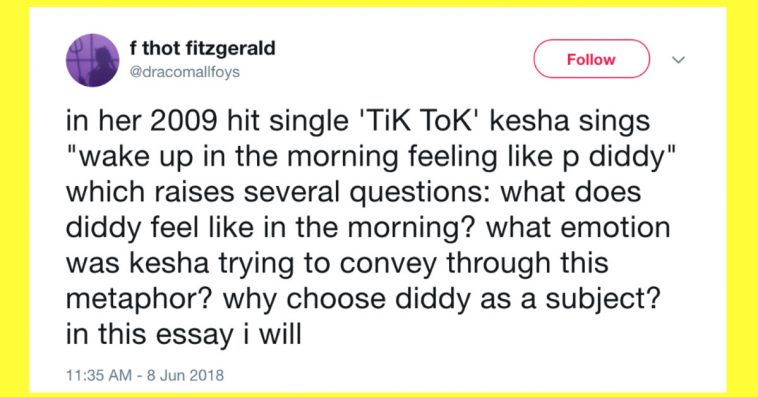
Task: Expand the chevron menu beside Follow
Action: (679, 60)
